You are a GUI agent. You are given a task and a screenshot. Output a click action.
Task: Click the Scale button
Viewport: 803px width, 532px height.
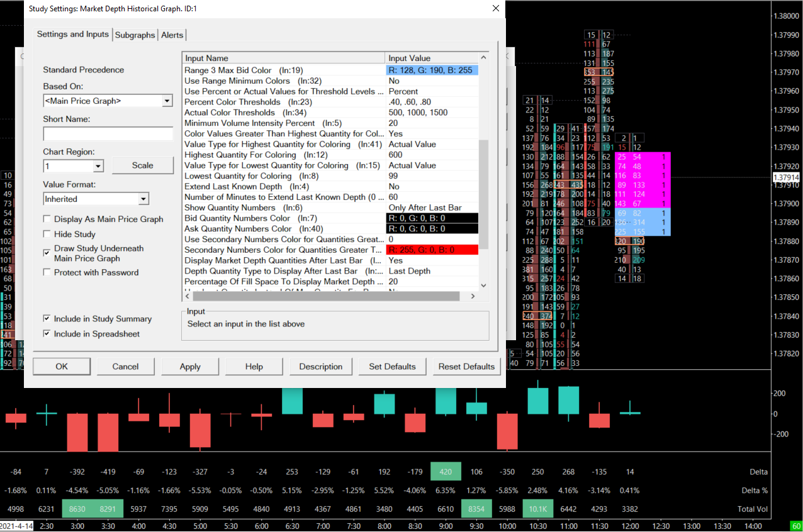[142, 165]
